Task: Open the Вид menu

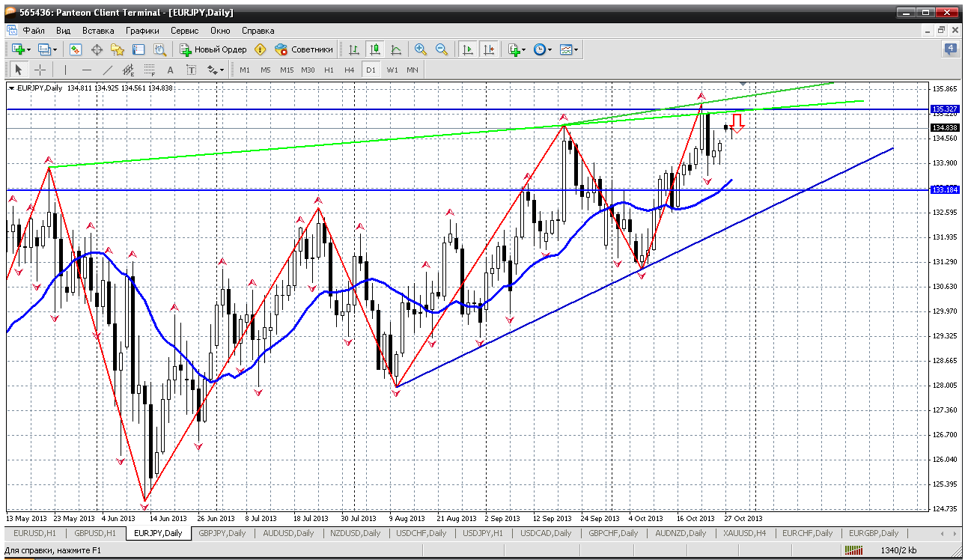Action: (x=63, y=31)
